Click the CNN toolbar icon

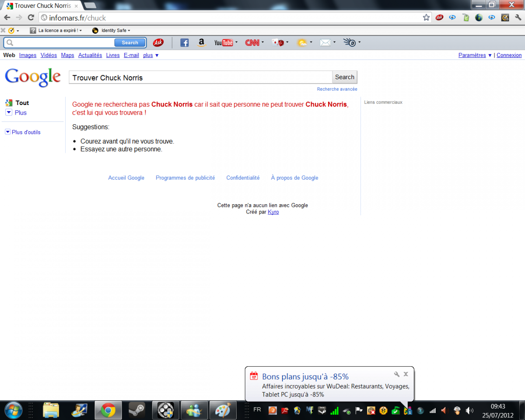tap(252, 42)
